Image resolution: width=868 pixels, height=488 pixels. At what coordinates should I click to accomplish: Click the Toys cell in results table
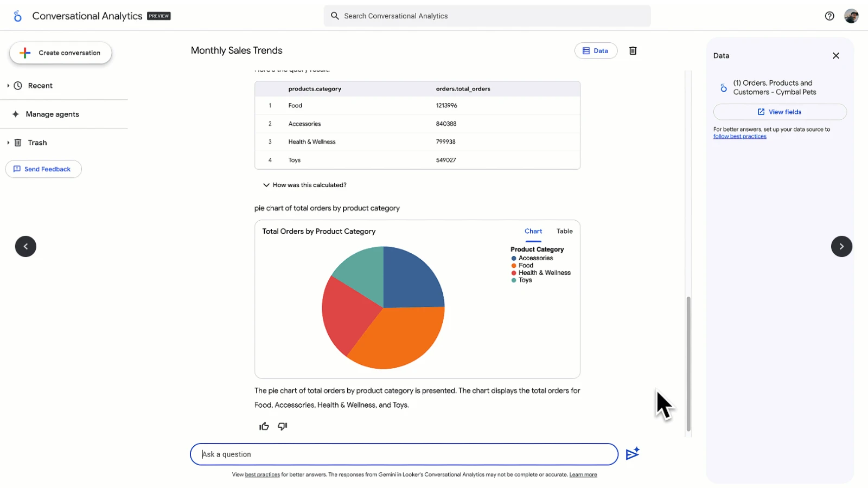click(x=294, y=160)
